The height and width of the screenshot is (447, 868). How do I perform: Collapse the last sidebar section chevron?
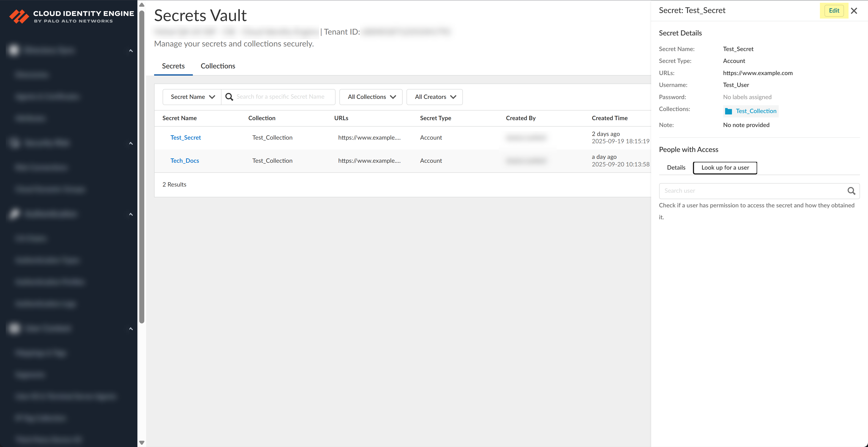[x=131, y=329]
